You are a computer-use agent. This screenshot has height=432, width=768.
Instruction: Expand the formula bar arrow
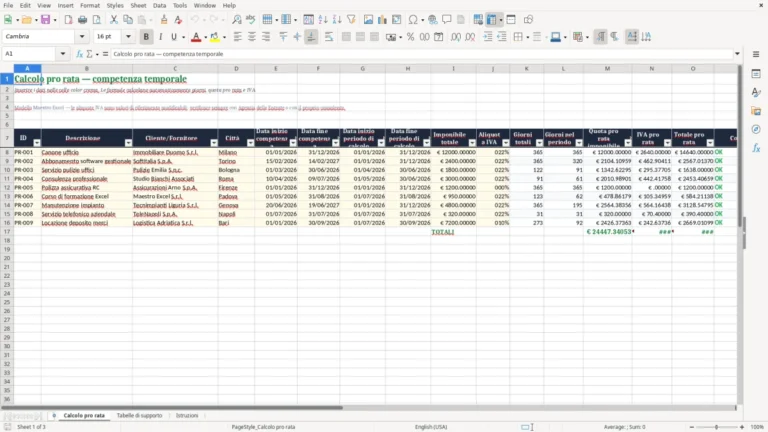737,54
